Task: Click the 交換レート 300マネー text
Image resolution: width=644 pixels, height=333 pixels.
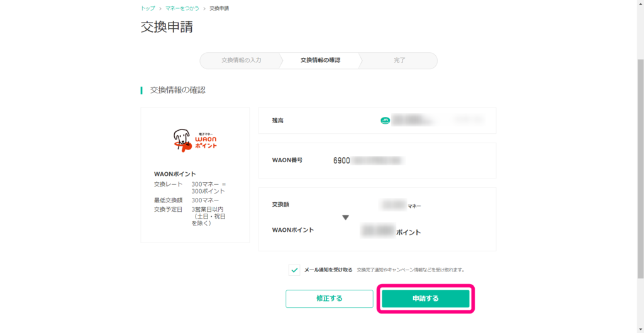Action: click(190, 188)
